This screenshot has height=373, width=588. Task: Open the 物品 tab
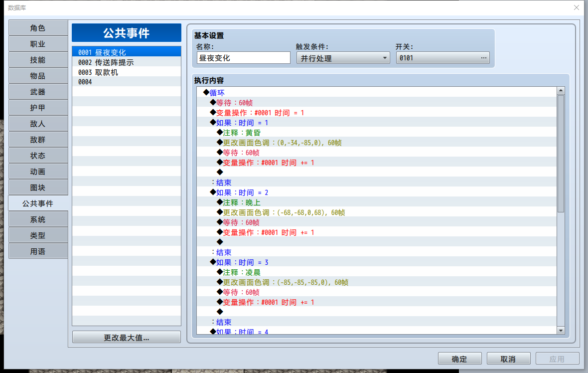(38, 76)
